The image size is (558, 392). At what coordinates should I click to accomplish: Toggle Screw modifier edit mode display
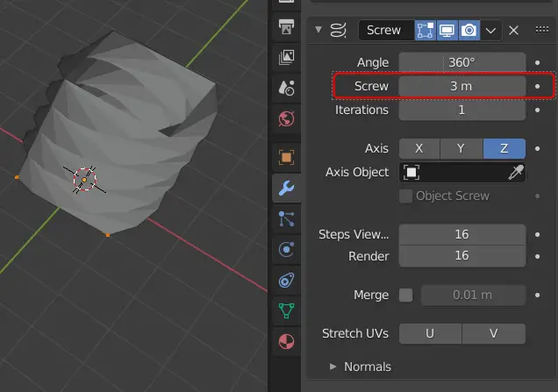(x=426, y=30)
